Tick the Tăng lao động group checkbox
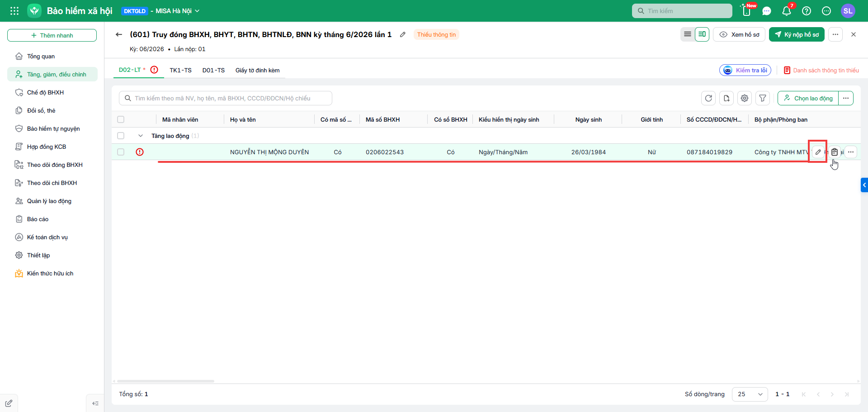The width and height of the screenshot is (868, 412). pyautogui.click(x=121, y=136)
